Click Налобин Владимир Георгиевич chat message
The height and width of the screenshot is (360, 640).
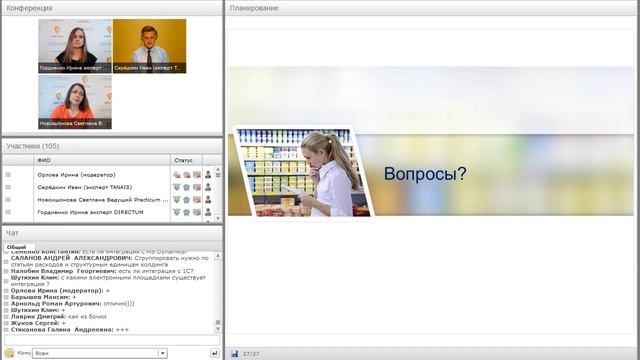click(102, 271)
